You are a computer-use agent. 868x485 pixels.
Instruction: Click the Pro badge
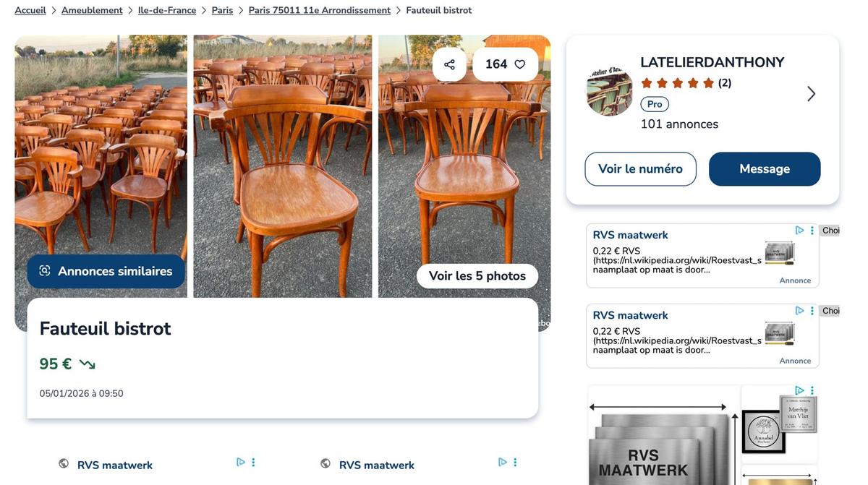click(x=655, y=104)
